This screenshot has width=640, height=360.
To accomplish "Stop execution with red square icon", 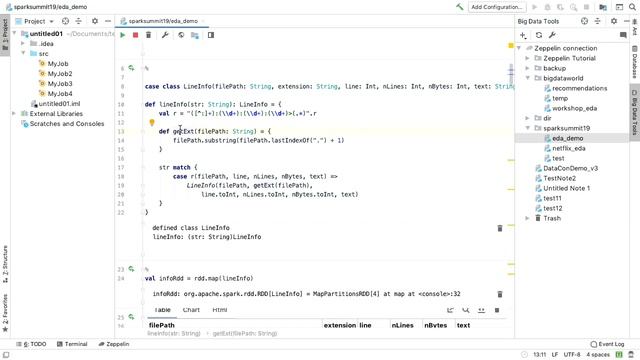I will pyautogui.click(x=136, y=35).
